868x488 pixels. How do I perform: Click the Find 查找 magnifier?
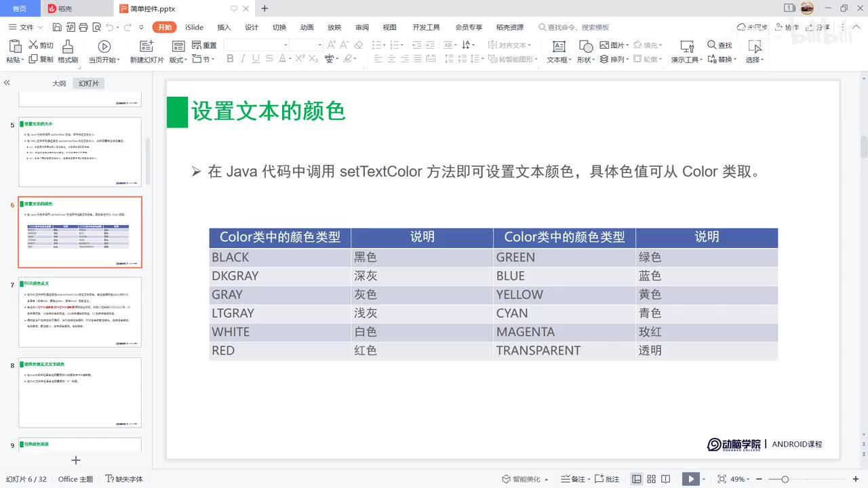[x=719, y=45]
